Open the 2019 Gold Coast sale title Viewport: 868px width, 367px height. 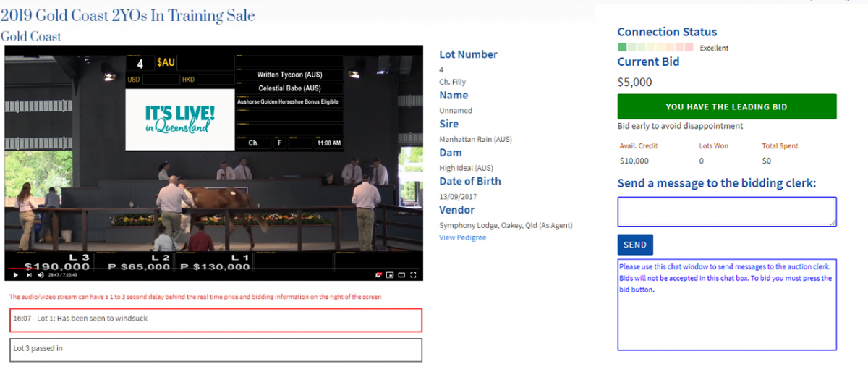[x=127, y=15]
